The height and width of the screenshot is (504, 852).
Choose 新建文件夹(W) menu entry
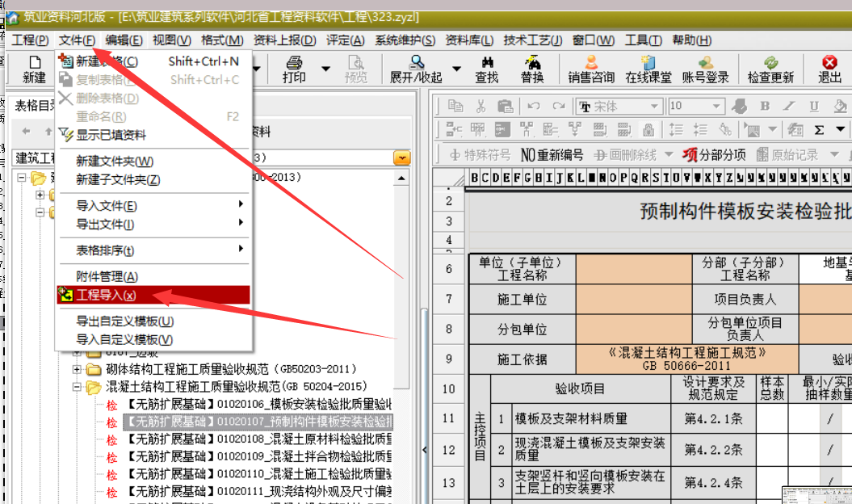click(x=153, y=162)
